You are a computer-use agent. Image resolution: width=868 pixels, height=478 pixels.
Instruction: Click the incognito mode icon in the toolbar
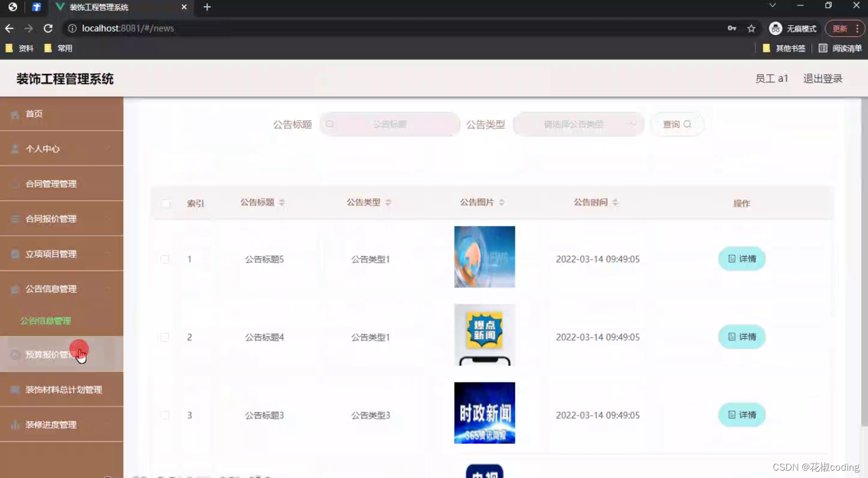point(774,28)
